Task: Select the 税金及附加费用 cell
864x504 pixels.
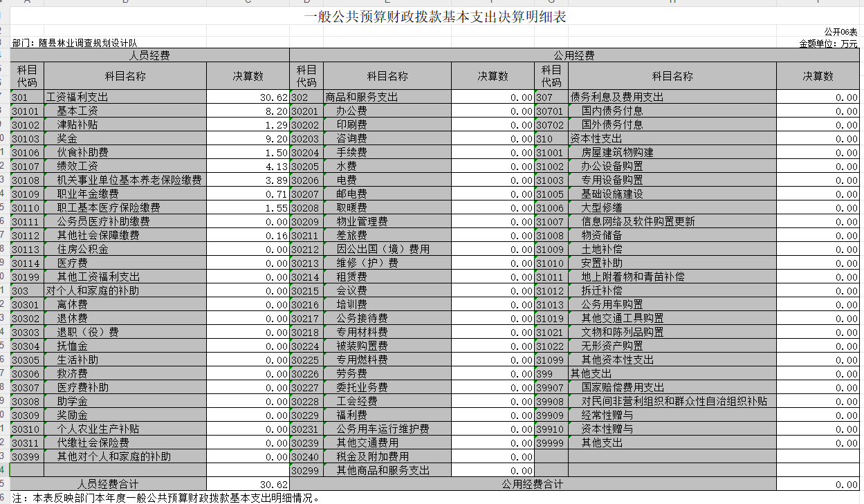Action: (387, 456)
